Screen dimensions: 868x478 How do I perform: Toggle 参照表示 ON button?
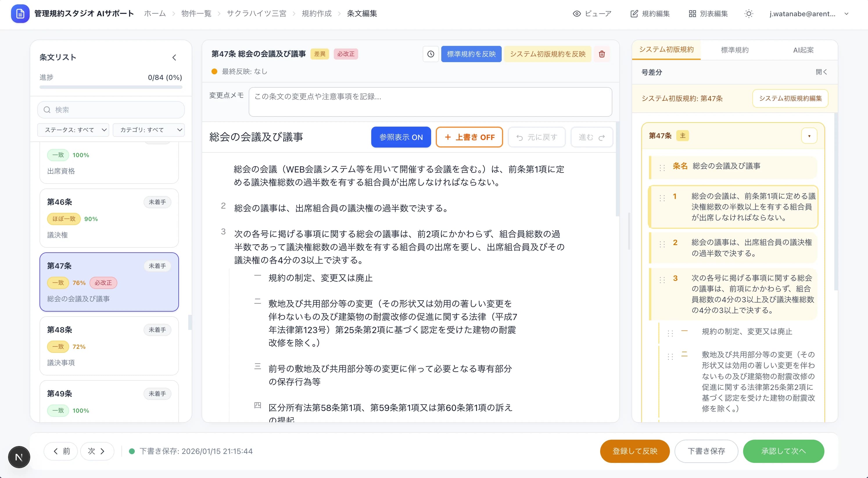[401, 137]
